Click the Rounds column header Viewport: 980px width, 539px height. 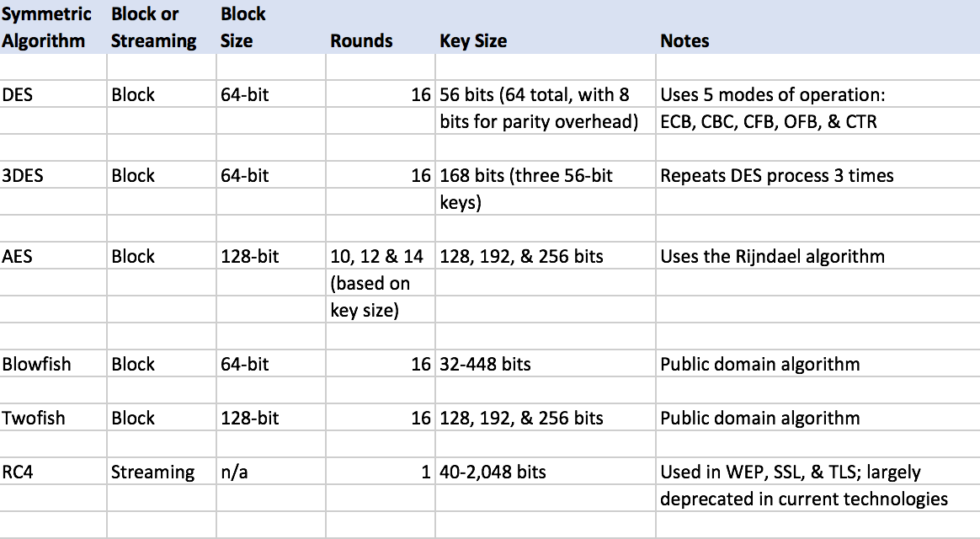pos(361,40)
